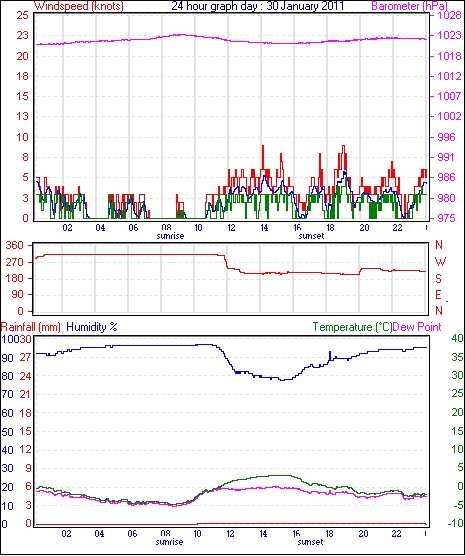Click the 40 degree temperature scale value
This screenshot has width=465, height=556.
point(458,338)
